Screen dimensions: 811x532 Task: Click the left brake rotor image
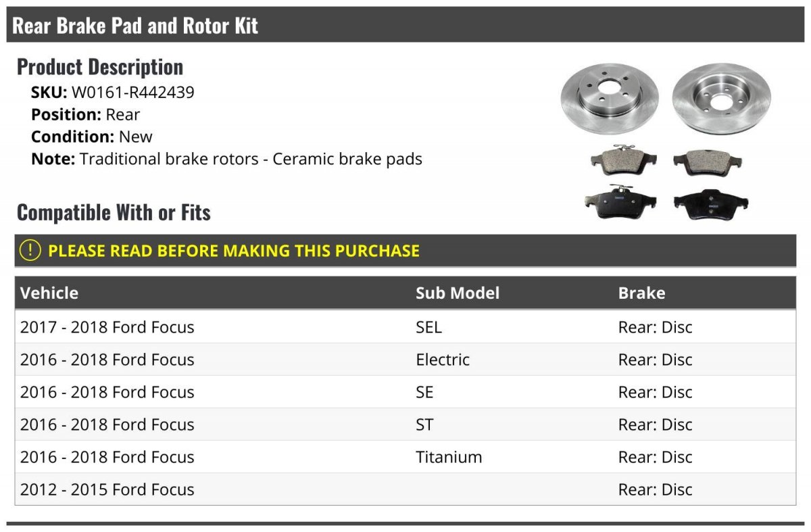pos(610,100)
